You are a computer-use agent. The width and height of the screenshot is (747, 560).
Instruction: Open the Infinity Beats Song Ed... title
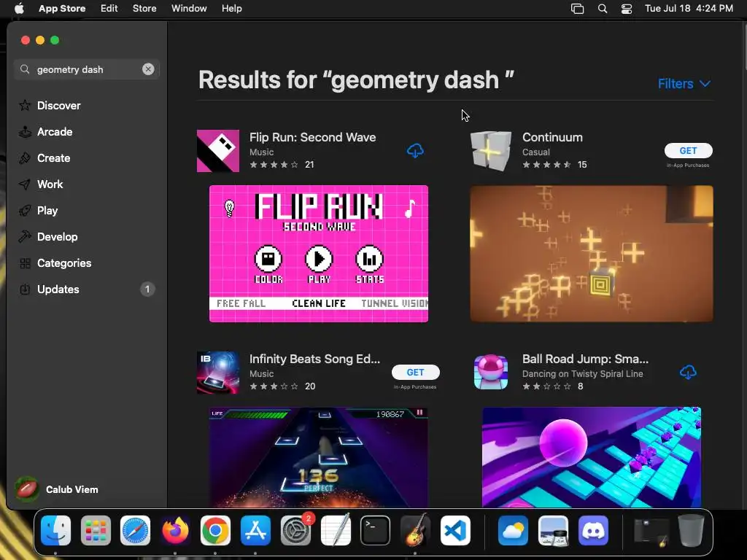coord(314,359)
